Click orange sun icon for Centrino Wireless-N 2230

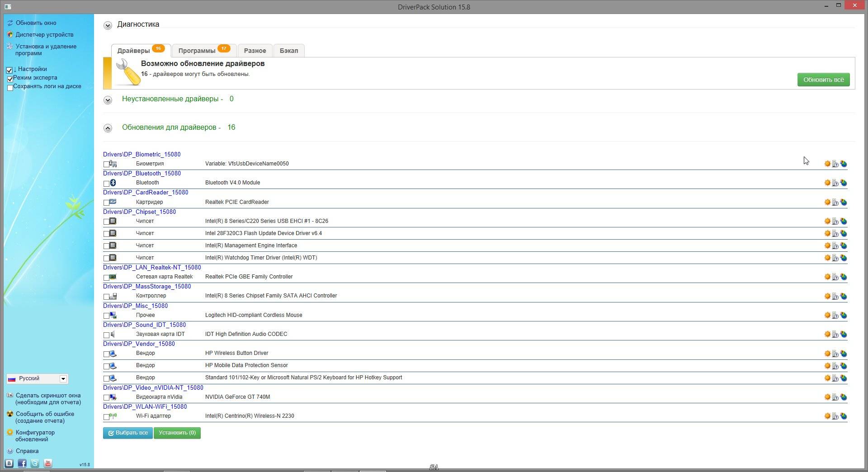point(827,416)
